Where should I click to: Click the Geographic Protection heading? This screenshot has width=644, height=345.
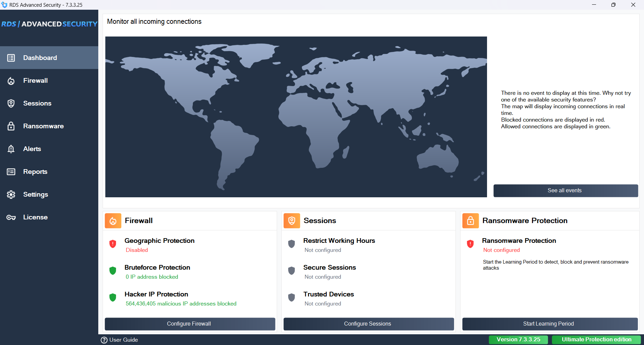coord(159,241)
